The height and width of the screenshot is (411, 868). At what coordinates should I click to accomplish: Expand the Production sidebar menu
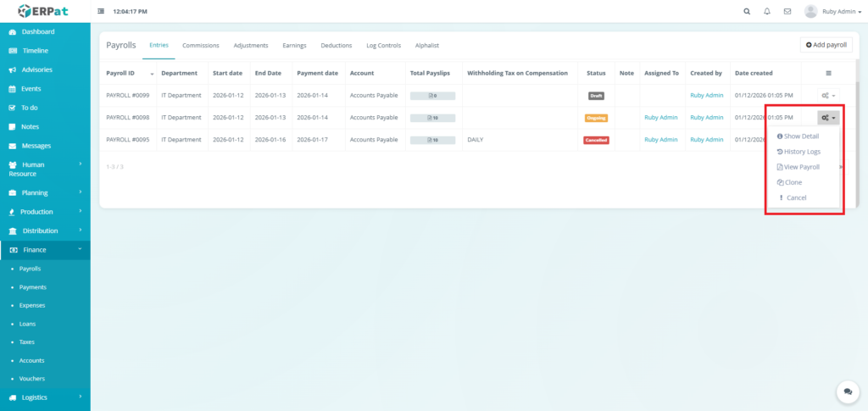pyautogui.click(x=36, y=212)
